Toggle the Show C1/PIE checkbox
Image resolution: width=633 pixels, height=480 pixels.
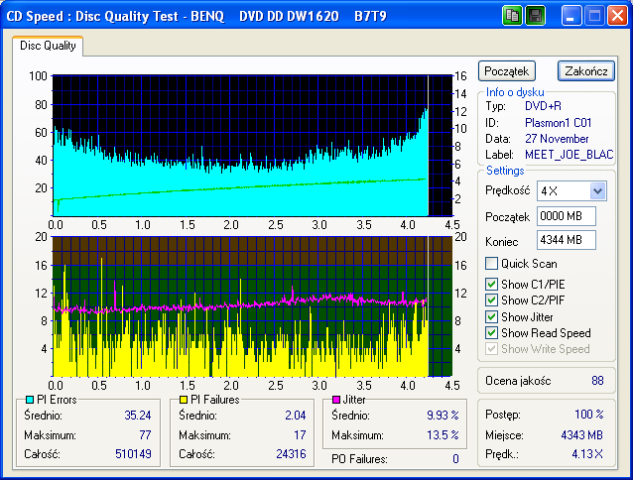(x=491, y=284)
